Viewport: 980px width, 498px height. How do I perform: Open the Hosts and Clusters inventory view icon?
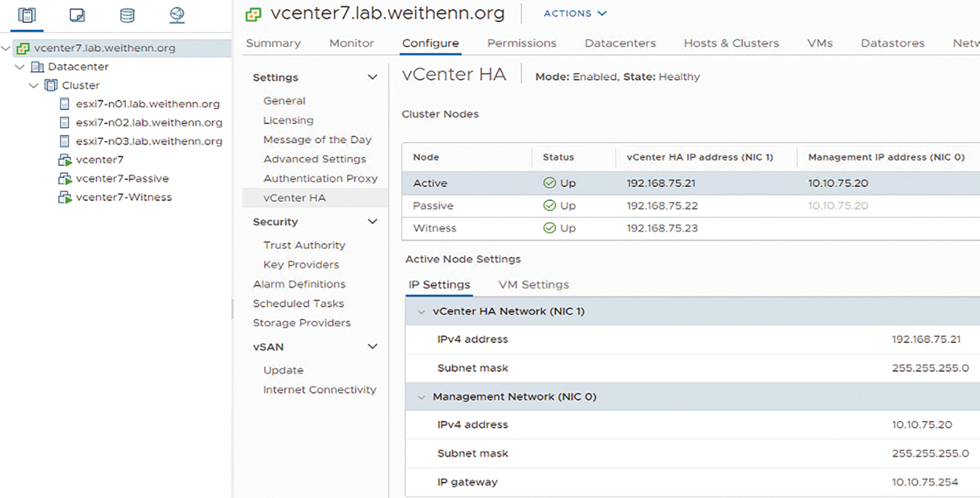point(27,15)
